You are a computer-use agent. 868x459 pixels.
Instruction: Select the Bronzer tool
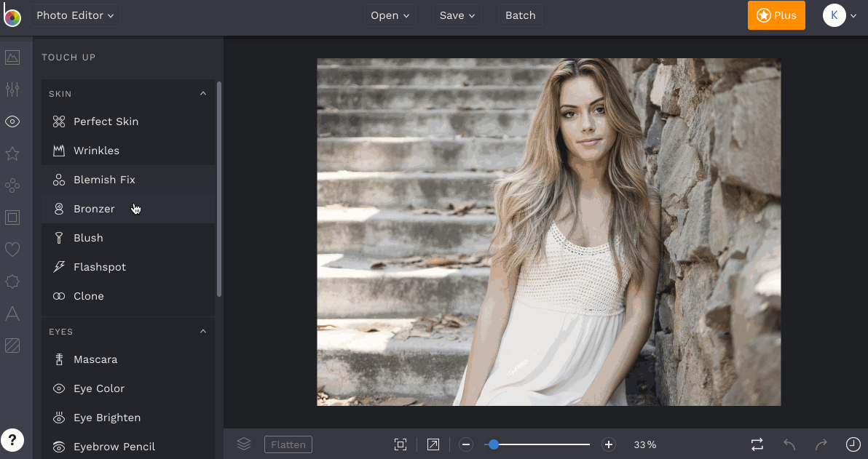(128, 209)
